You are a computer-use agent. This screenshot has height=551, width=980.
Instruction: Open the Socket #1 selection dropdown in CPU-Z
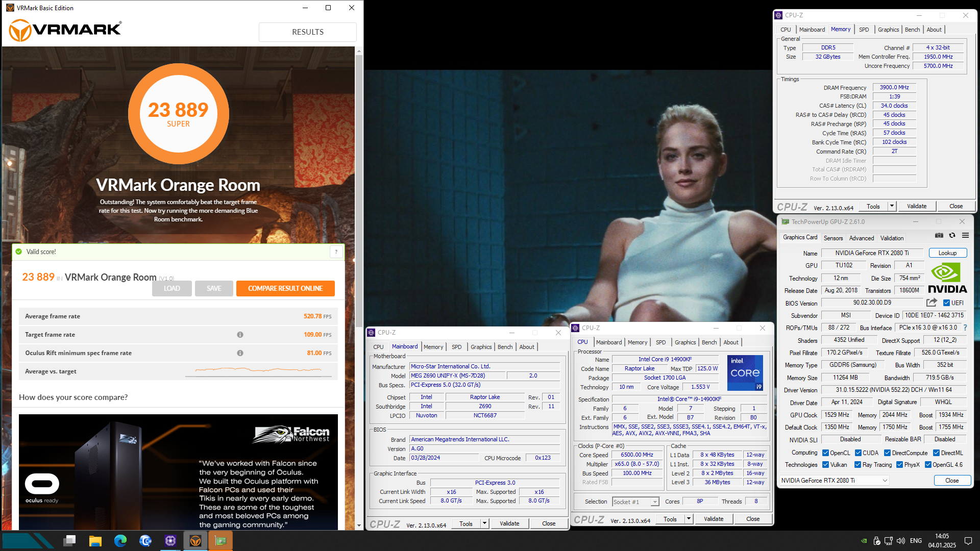pyautogui.click(x=635, y=502)
